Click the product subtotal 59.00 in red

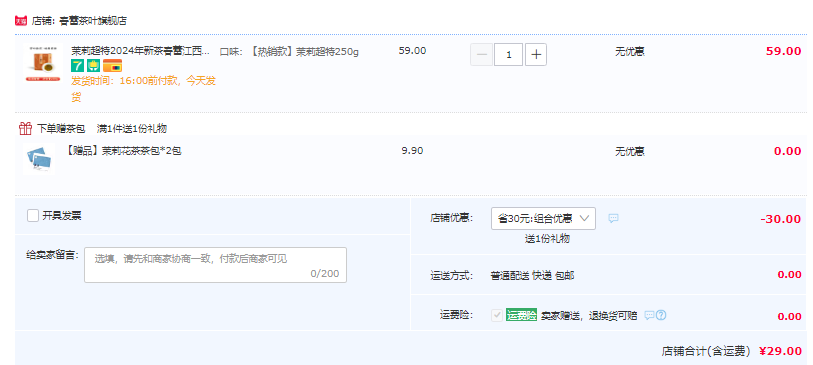coord(783,51)
